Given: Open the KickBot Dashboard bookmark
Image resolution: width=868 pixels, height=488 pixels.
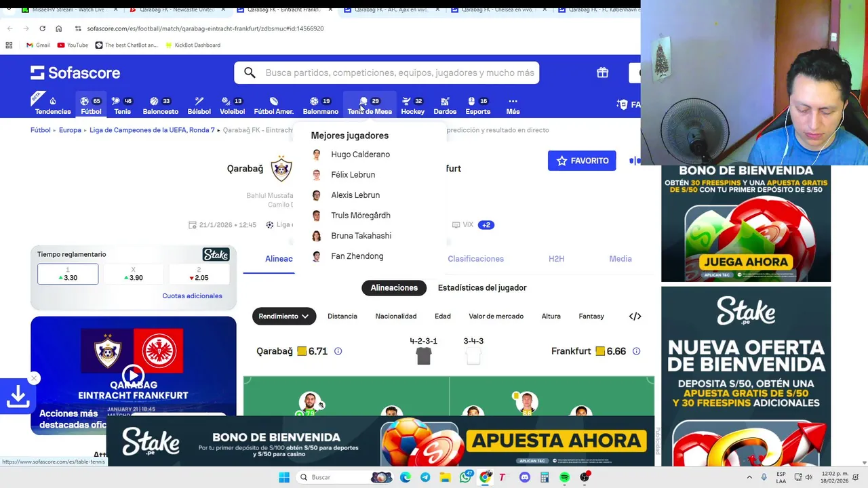Looking at the screenshot, I should coord(192,45).
